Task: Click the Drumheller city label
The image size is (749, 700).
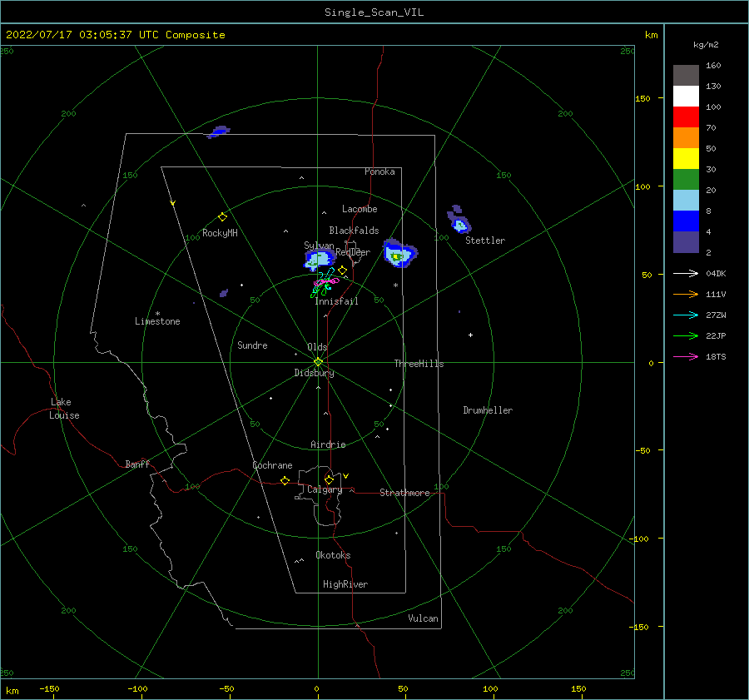Action: pos(488,410)
